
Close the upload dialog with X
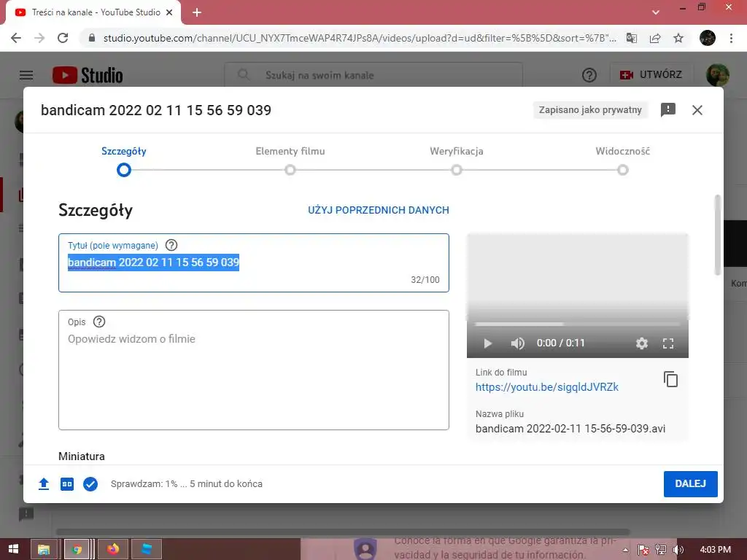[697, 110]
